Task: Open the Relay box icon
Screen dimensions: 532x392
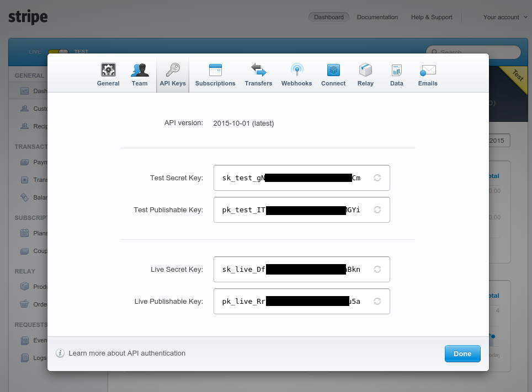Action: point(365,70)
